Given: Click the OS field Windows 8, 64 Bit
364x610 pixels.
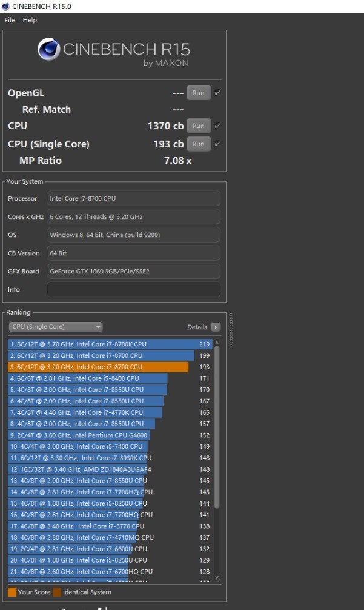Looking at the screenshot, I should 134,235.
